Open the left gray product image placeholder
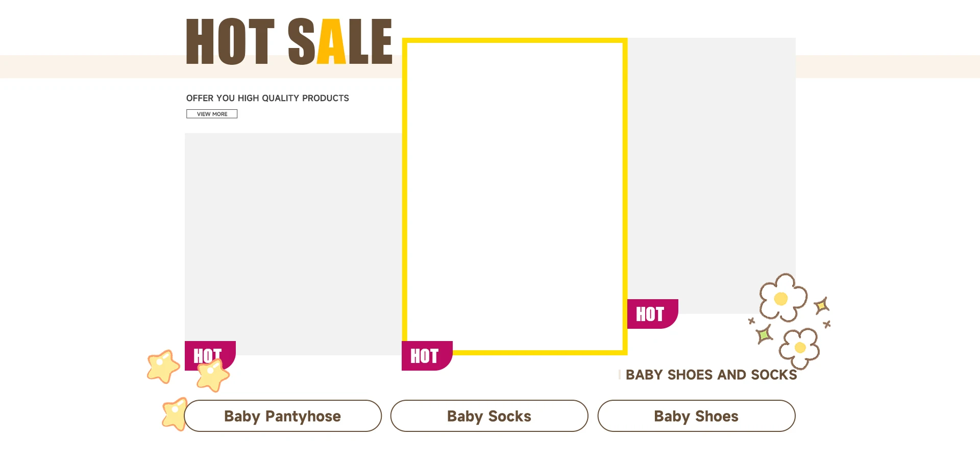This screenshot has width=980, height=461. [x=293, y=244]
